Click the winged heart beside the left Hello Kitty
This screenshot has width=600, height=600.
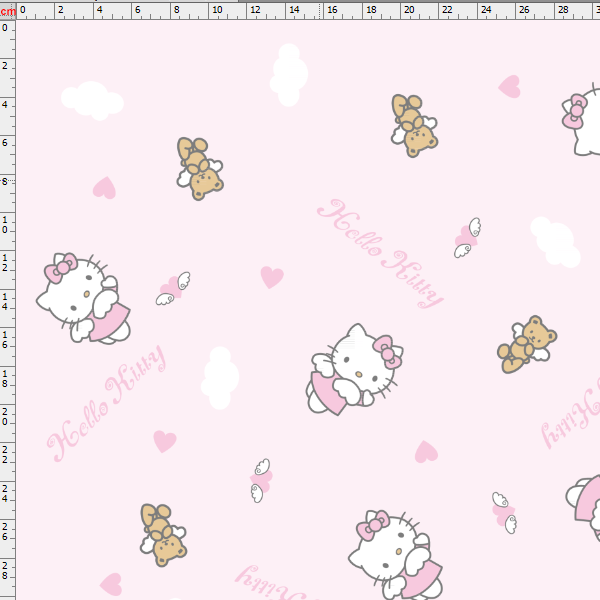[173, 289]
